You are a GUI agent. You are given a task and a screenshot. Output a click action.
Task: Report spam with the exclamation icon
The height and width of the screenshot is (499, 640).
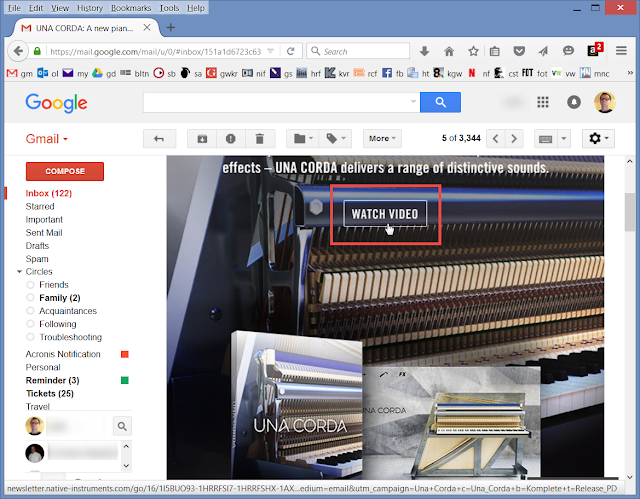click(231, 139)
